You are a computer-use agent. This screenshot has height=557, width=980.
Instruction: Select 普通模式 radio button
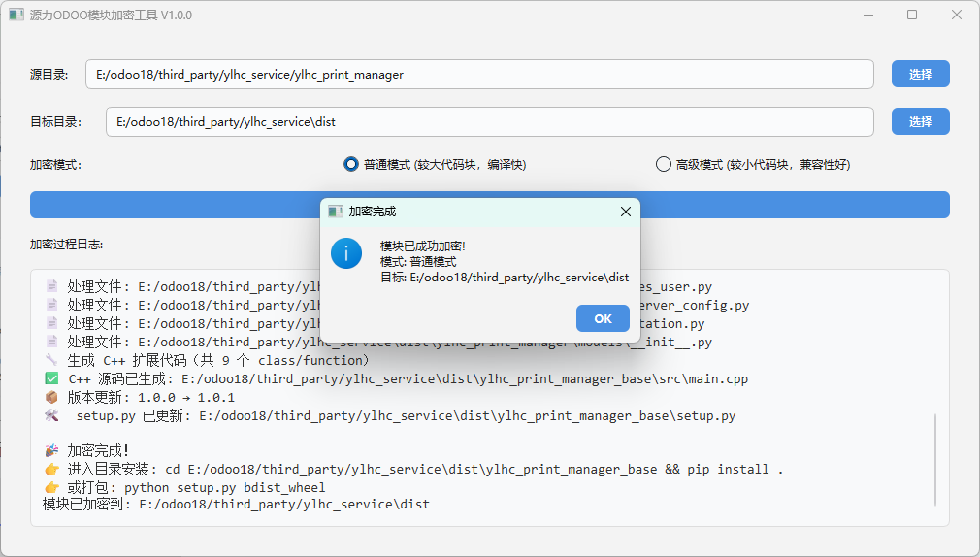351,164
